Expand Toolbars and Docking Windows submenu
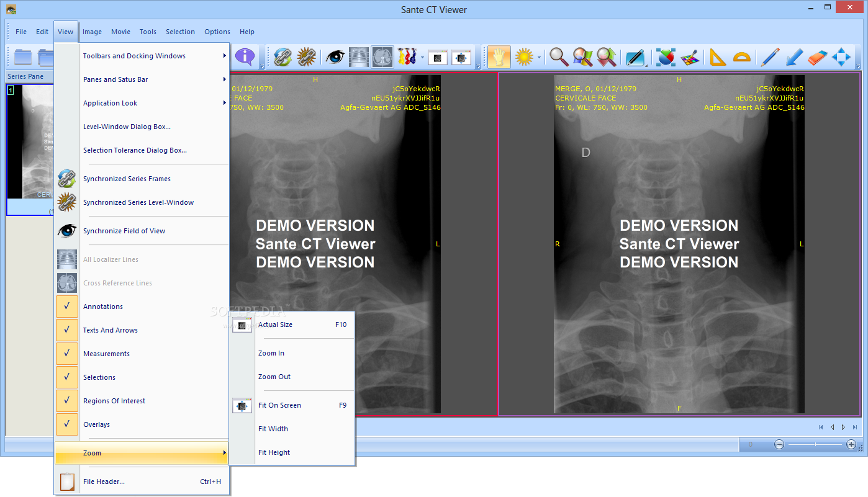The image size is (868, 497). [142, 56]
